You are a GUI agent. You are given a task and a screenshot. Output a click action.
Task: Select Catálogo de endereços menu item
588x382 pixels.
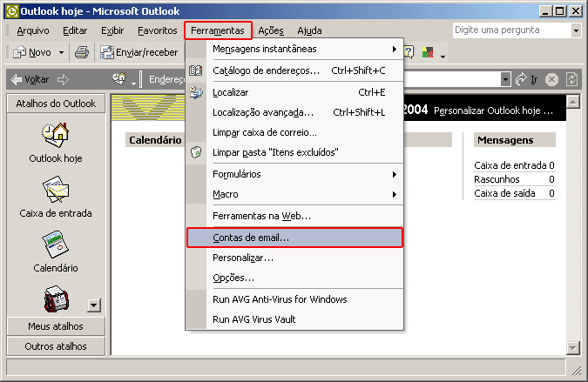pyautogui.click(x=294, y=70)
